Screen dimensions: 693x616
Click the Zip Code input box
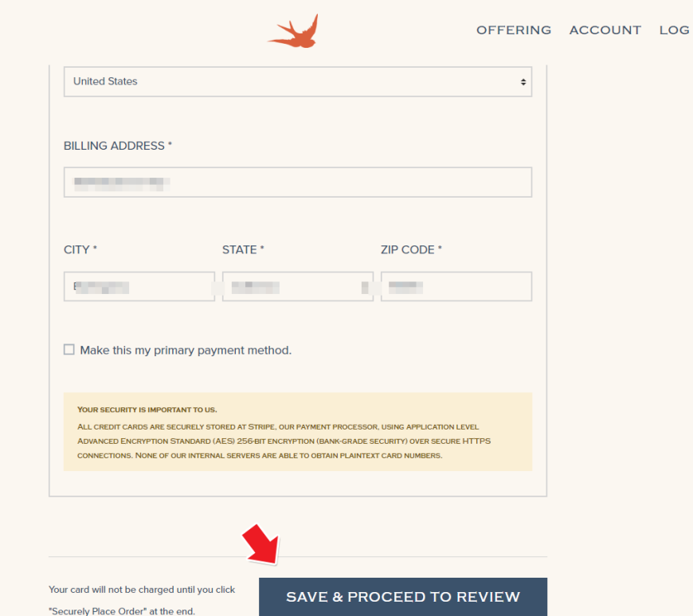pos(456,287)
